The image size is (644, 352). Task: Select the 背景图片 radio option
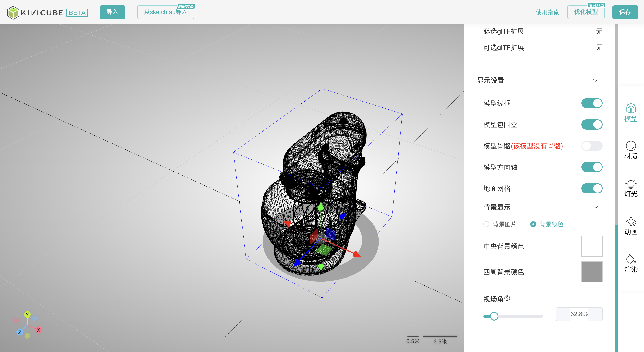486,224
